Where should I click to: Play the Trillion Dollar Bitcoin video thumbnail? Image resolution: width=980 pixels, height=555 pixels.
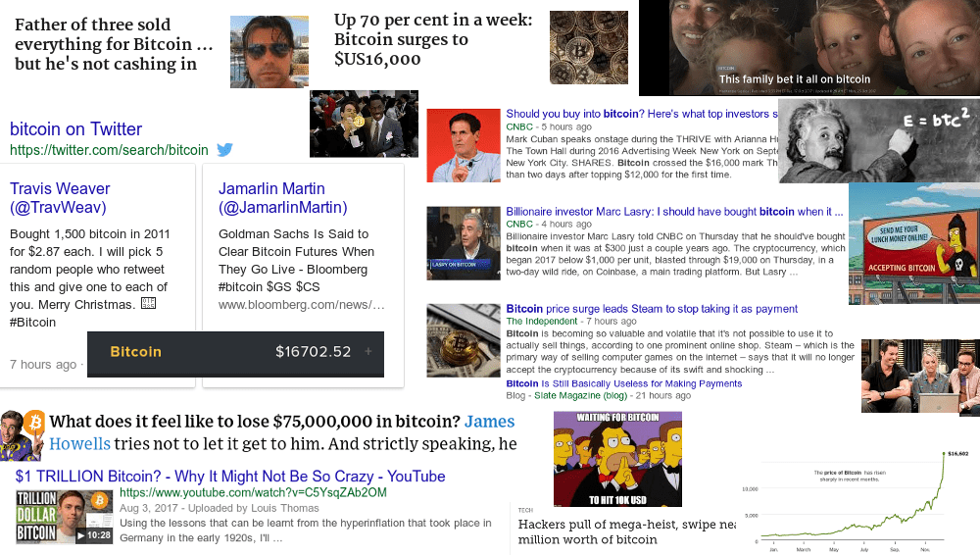64,517
